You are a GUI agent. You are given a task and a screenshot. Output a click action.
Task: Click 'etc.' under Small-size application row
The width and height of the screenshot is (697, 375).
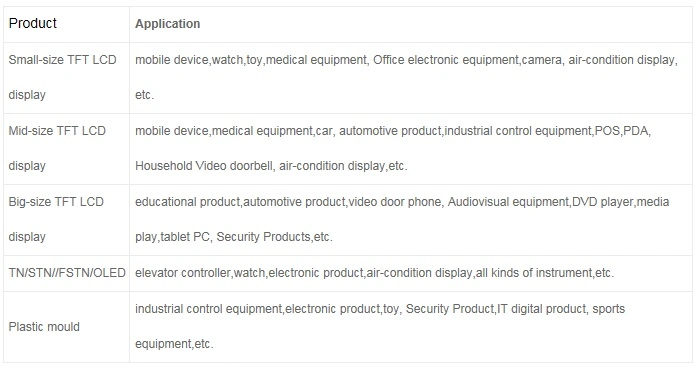[144, 95]
